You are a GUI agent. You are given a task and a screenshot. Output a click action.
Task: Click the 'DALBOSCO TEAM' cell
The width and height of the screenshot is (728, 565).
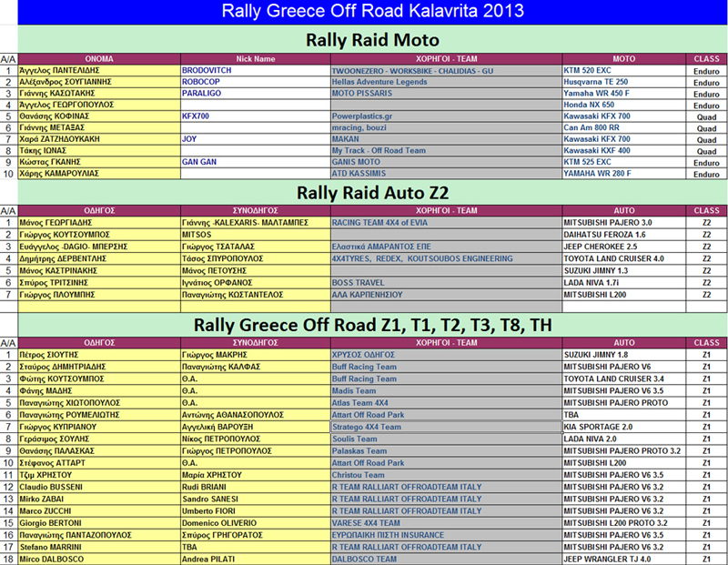pos(446,560)
